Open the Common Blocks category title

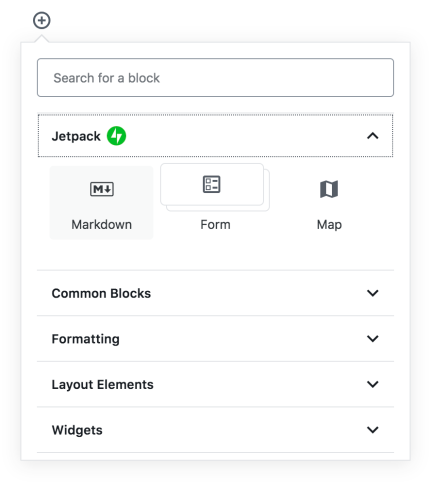pyautogui.click(x=101, y=293)
